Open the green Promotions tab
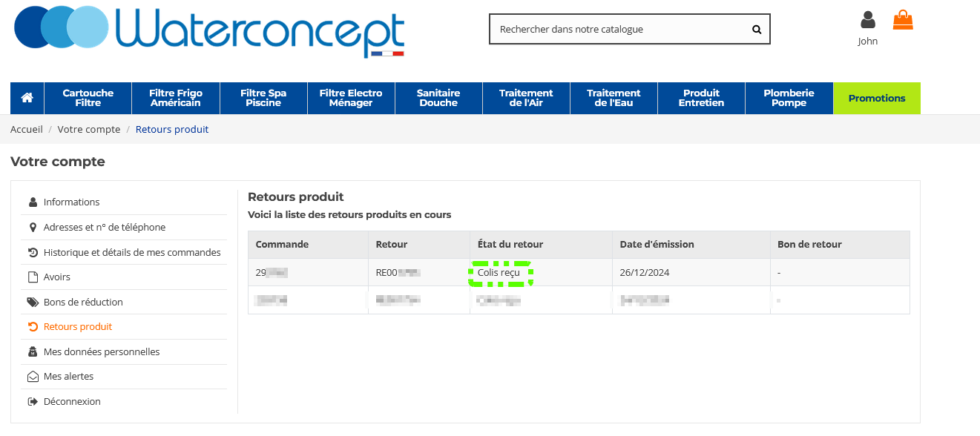 click(877, 98)
